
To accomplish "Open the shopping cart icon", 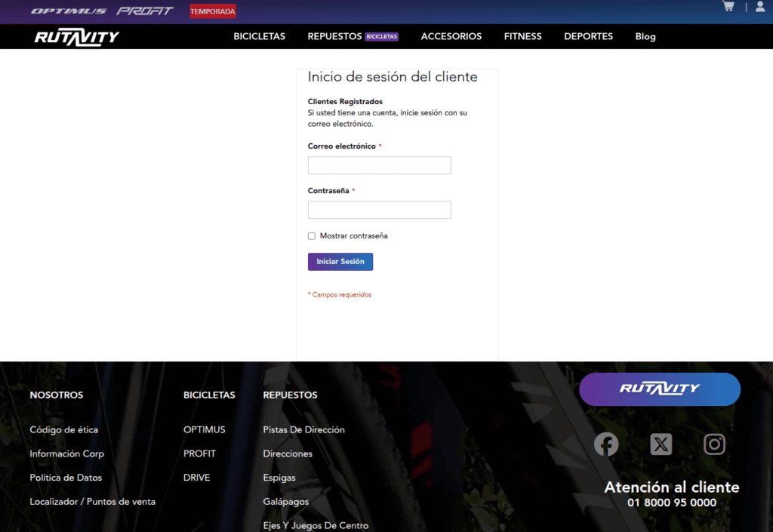I will 728,7.
